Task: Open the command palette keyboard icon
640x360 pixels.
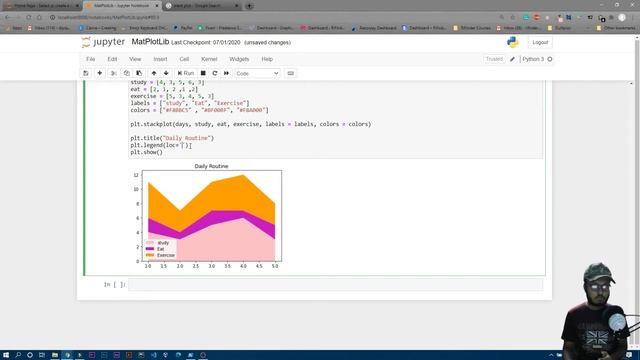Action: coord(291,73)
